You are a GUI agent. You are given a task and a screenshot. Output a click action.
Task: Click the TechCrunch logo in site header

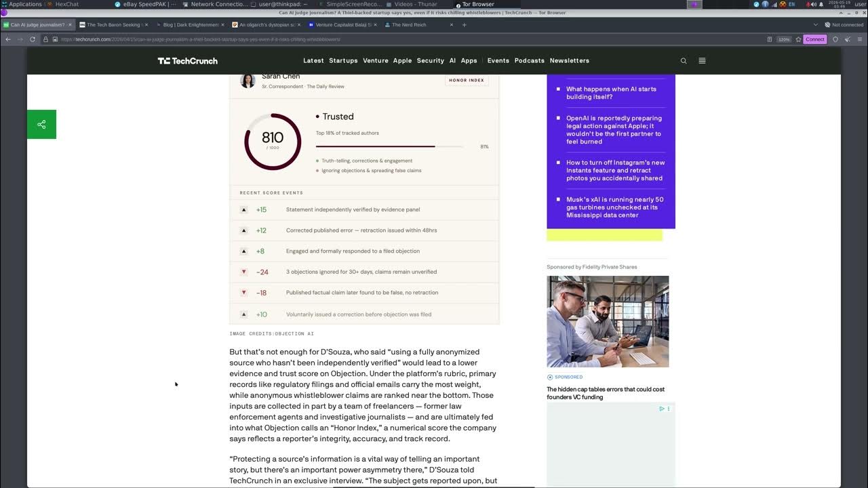point(188,61)
